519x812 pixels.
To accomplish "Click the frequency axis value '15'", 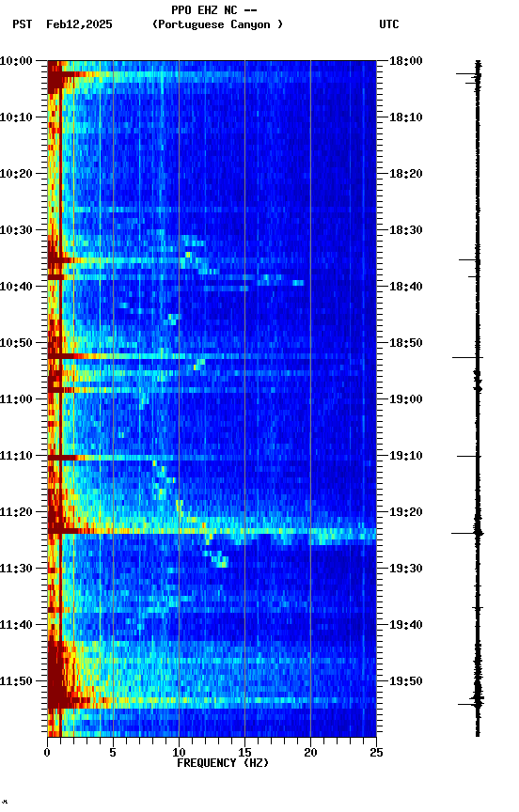I will pos(244,753).
